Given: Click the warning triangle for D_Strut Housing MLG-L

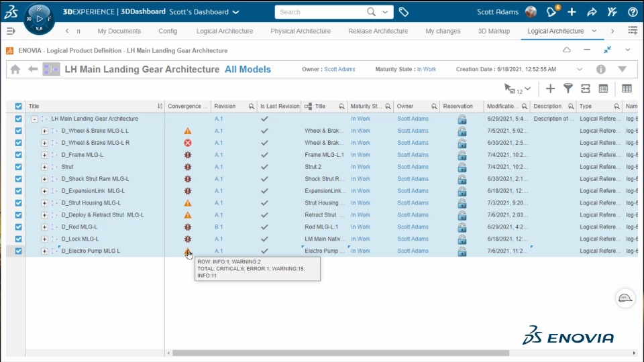Looking at the screenshot, I should click(x=188, y=202).
